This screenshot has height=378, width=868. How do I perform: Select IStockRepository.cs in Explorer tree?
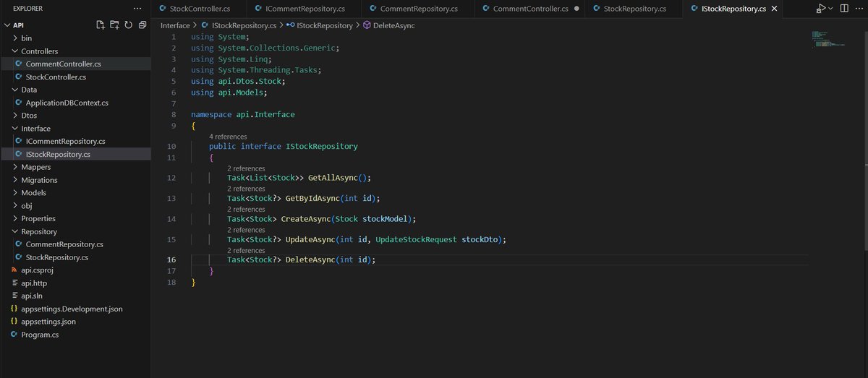pyautogui.click(x=58, y=154)
